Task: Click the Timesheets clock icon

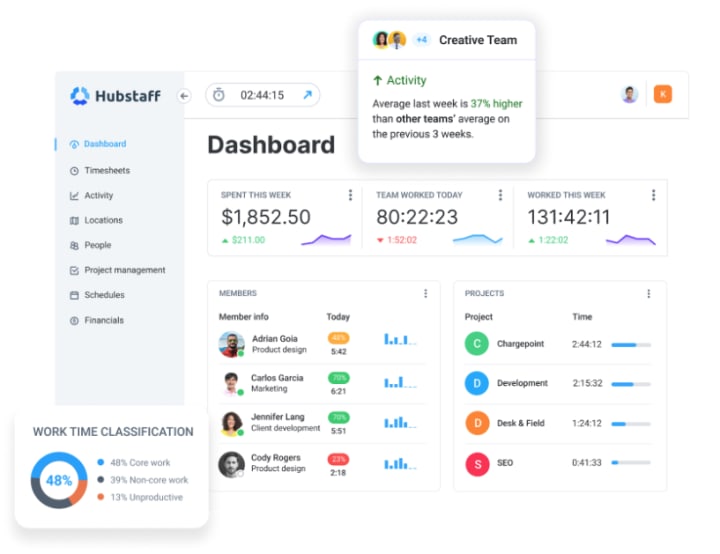Action: pos(74,171)
